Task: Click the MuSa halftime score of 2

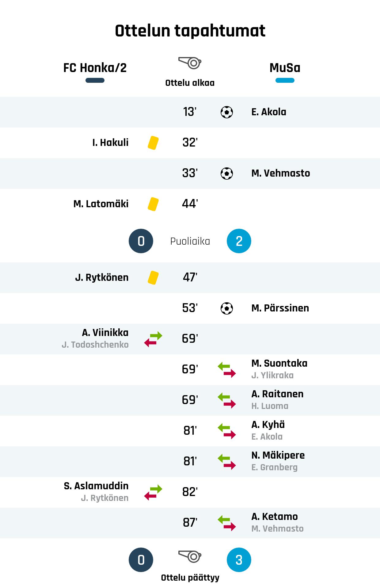Action: click(239, 241)
